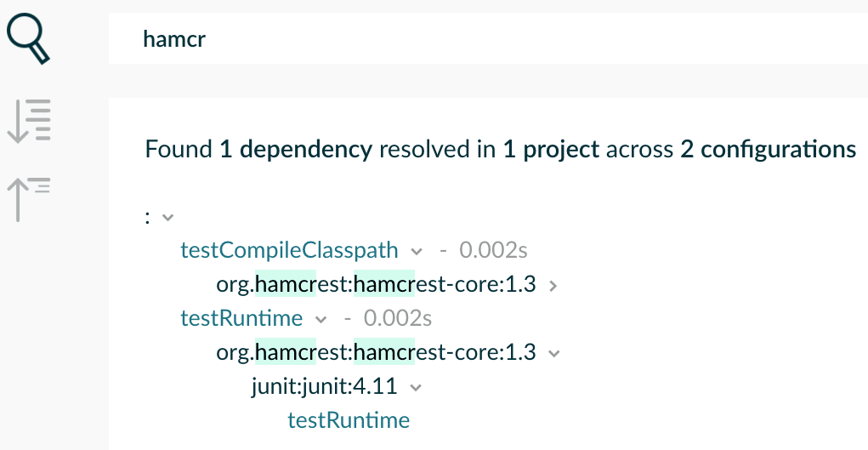868x450 pixels.
Task: Click the 0.002s time beside testCompileClasspath
Action: point(493,250)
